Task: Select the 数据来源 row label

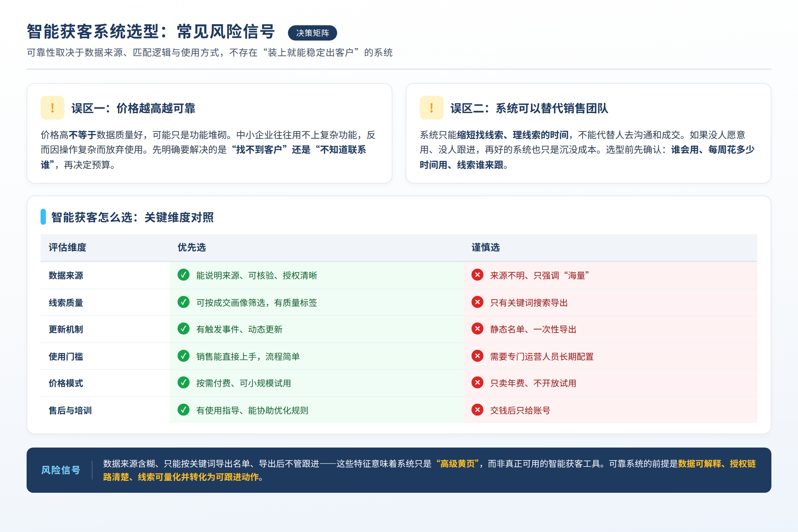Action: [66, 276]
